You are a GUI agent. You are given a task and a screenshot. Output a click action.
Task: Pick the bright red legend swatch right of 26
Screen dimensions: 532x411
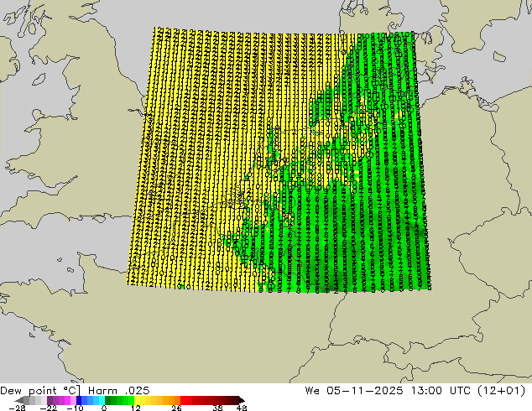(183, 400)
